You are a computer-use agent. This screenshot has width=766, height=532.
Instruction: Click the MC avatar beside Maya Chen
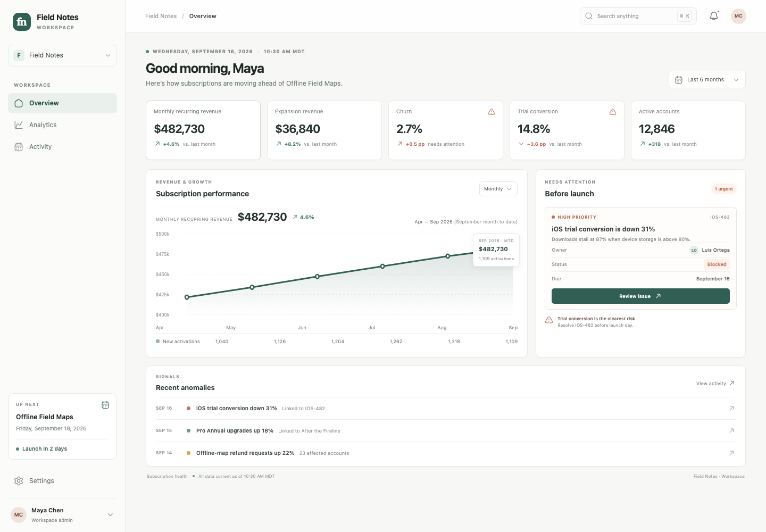[19, 515]
